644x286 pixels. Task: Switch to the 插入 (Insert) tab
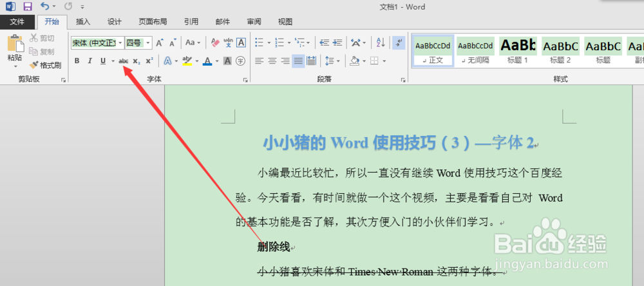coord(83,22)
